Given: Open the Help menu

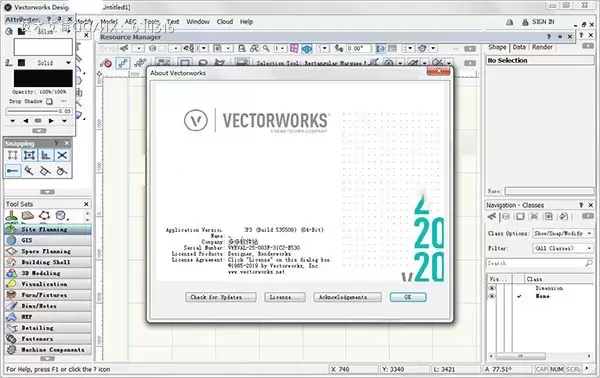Looking at the screenshot, I should click(x=246, y=22).
